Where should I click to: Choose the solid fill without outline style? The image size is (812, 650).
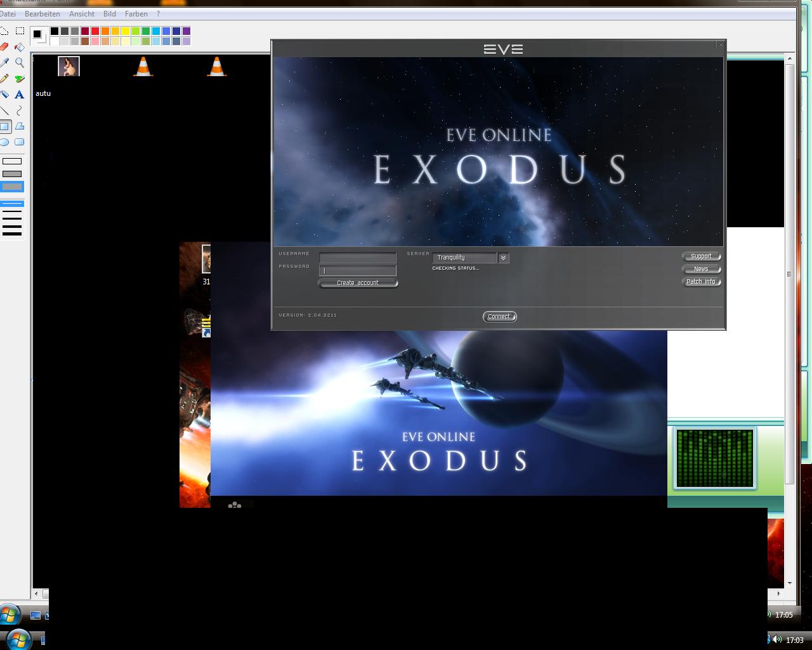[x=12, y=187]
